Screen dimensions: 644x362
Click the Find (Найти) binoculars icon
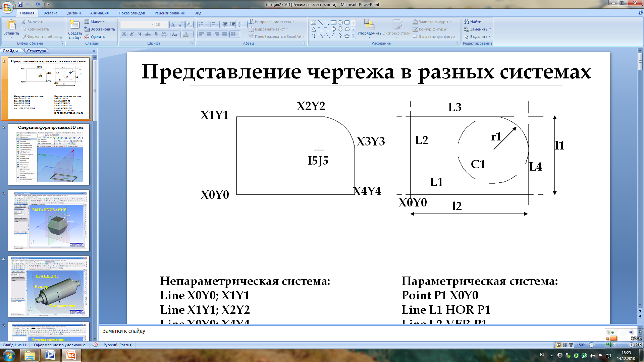click(466, 22)
